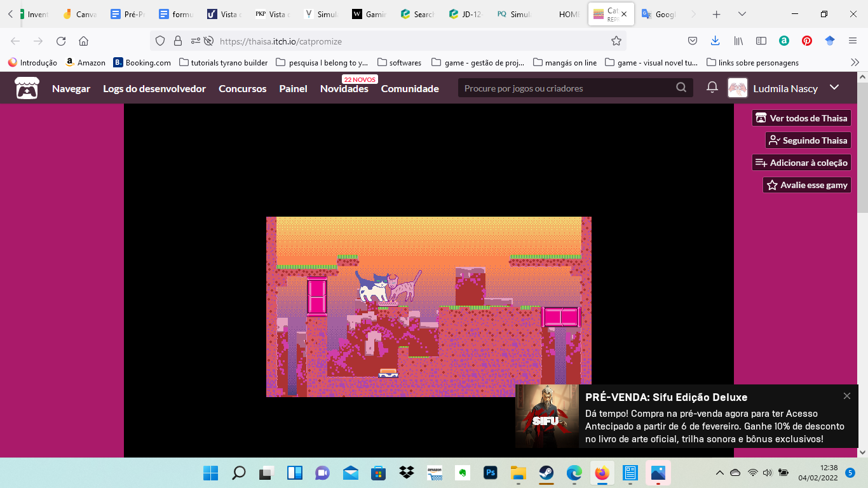Image resolution: width=868 pixels, height=488 pixels.
Task: Save to Pocket icon
Action: point(693,41)
